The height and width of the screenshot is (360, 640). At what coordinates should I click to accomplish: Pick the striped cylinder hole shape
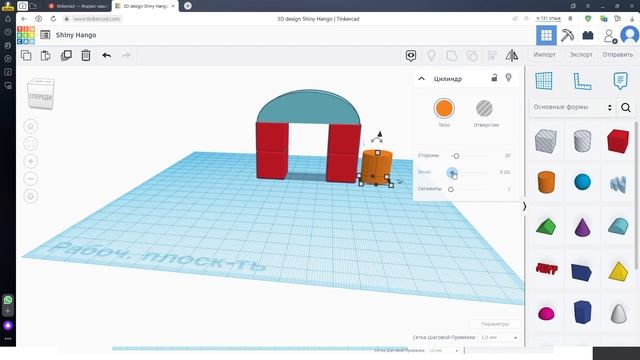click(x=582, y=141)
